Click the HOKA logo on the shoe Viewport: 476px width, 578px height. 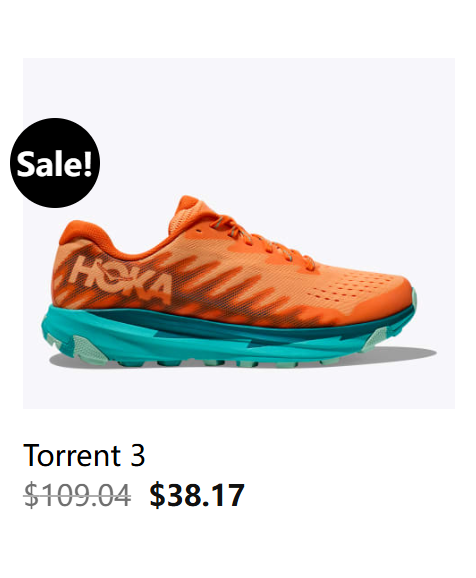(121, 278)
